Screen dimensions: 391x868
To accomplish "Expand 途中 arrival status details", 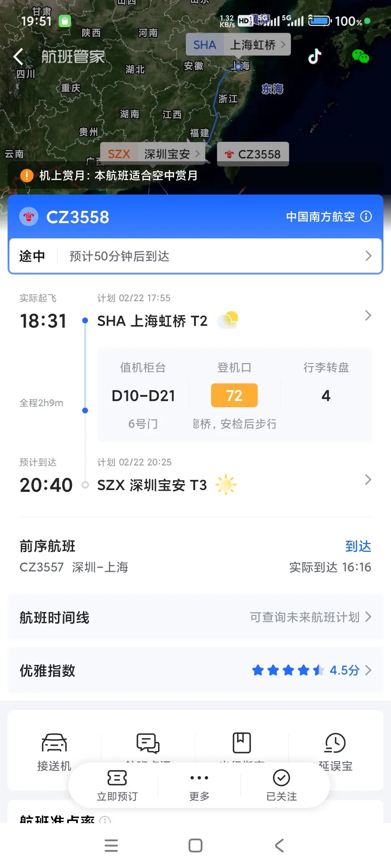I will tap(195, 256).
